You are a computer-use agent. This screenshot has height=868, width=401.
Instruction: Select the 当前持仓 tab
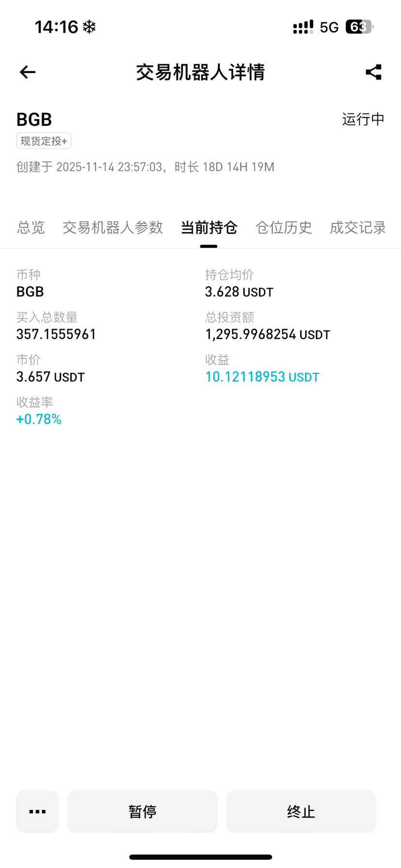(x=209, y=227)
